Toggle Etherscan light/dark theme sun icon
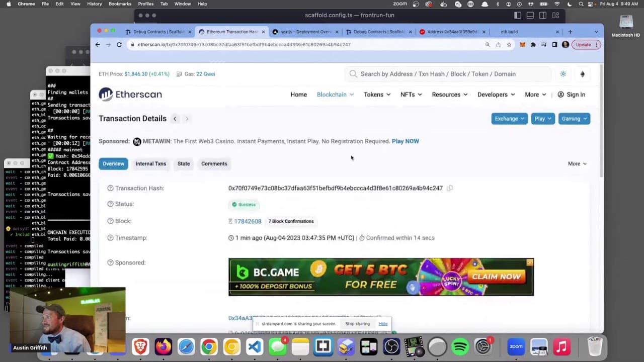Screen dimensions: 644x362 click(563, 74)
